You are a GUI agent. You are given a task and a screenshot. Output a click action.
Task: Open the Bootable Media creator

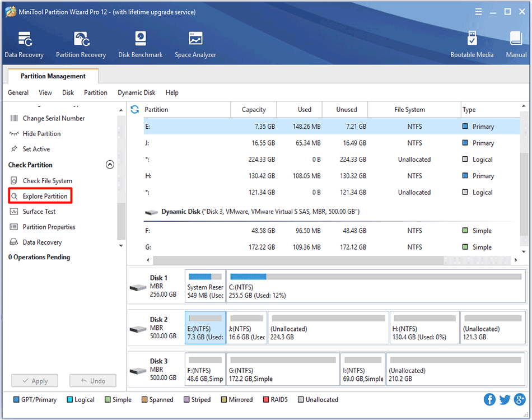473,44
